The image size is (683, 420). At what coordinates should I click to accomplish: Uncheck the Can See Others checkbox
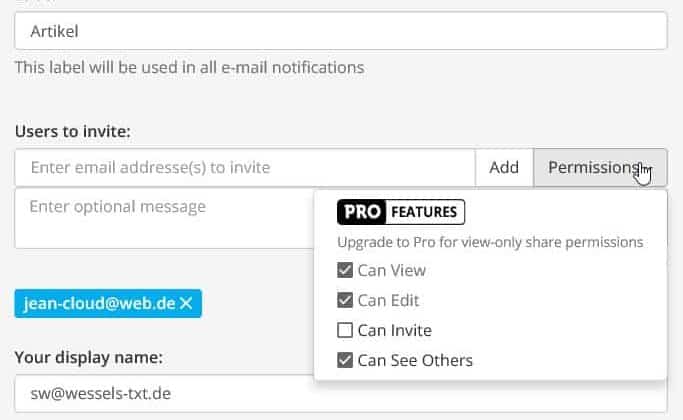345,360
